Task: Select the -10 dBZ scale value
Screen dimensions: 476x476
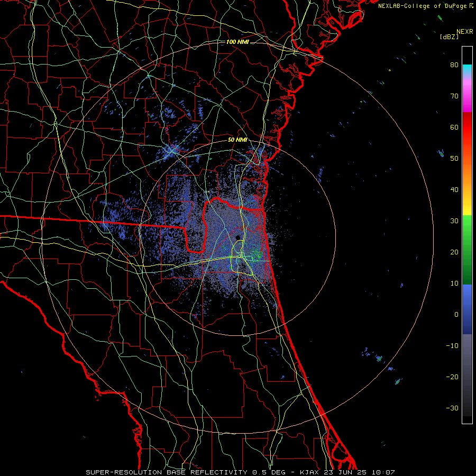Action: coord(452,346)
